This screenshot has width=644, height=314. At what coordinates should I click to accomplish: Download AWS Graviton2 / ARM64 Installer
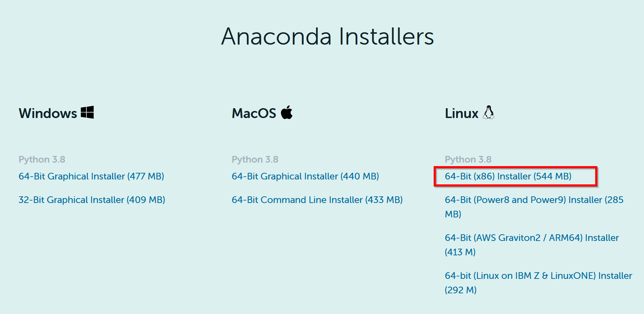[532, 245]
